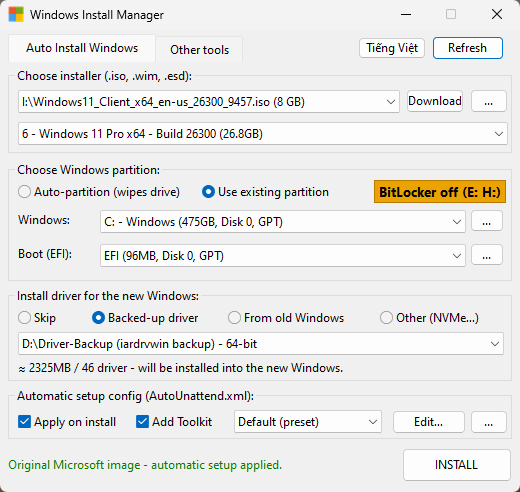Click the BitLocker off (E: H:) badge
520x492 pixels.
[x=440, y=192]
